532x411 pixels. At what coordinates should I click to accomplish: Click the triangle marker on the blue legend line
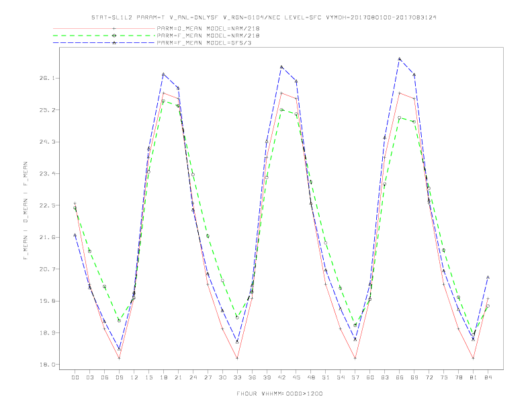click(x=114, y=43)
